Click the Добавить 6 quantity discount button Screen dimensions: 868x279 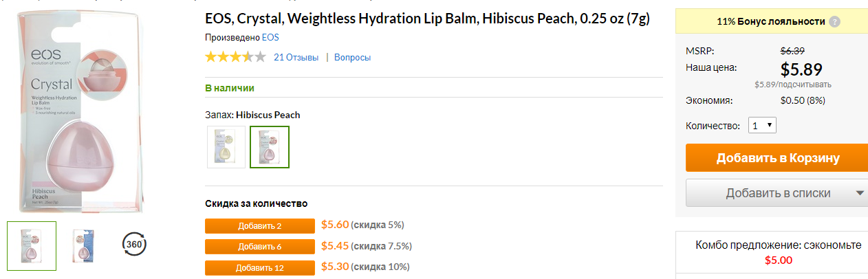tap(260, 246)
